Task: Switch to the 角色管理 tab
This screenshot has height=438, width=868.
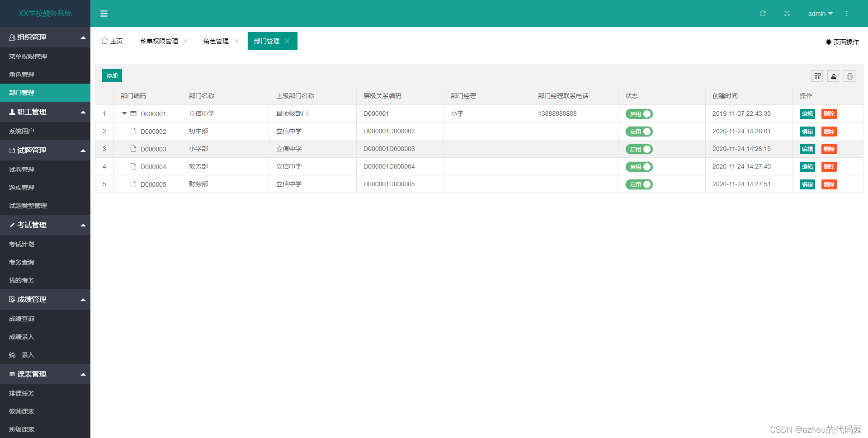Action: coord(216,41)
